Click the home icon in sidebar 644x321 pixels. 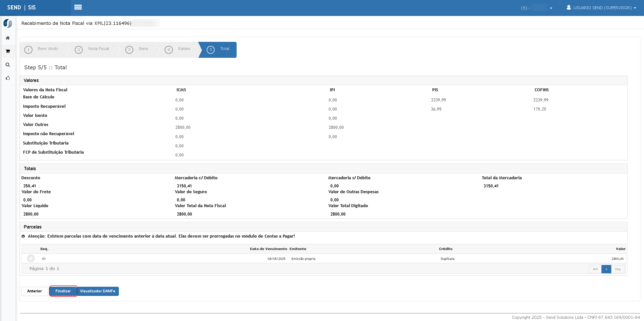tap(8, 38)
